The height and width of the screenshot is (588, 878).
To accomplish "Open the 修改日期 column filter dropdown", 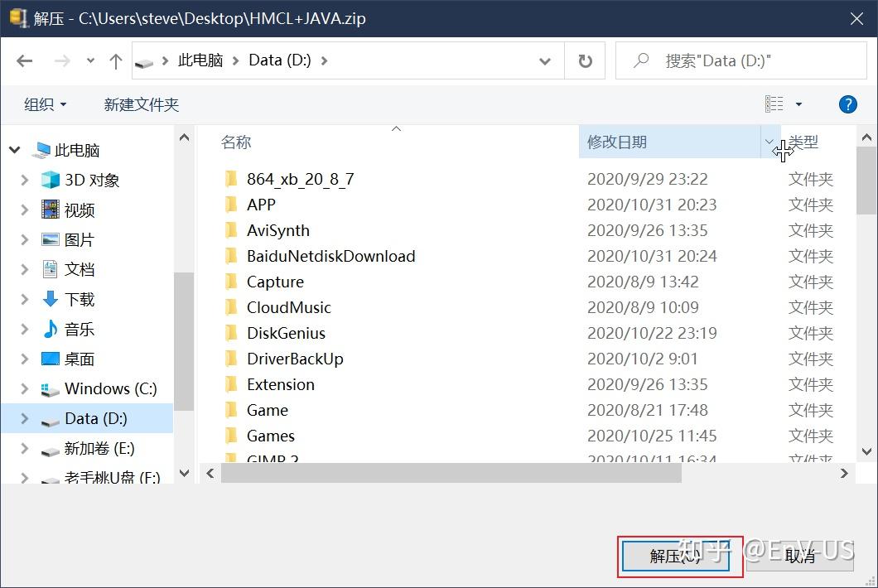I will [x=769, y=141].
